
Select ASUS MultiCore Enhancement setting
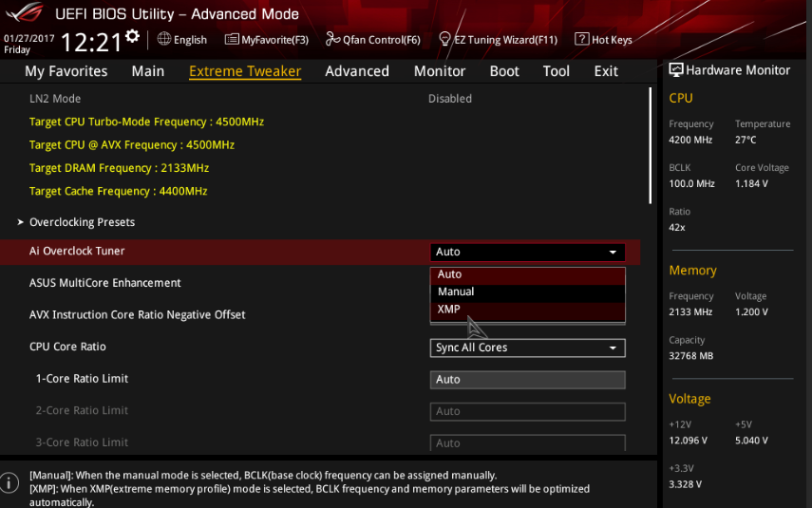(x=105, y=283)
